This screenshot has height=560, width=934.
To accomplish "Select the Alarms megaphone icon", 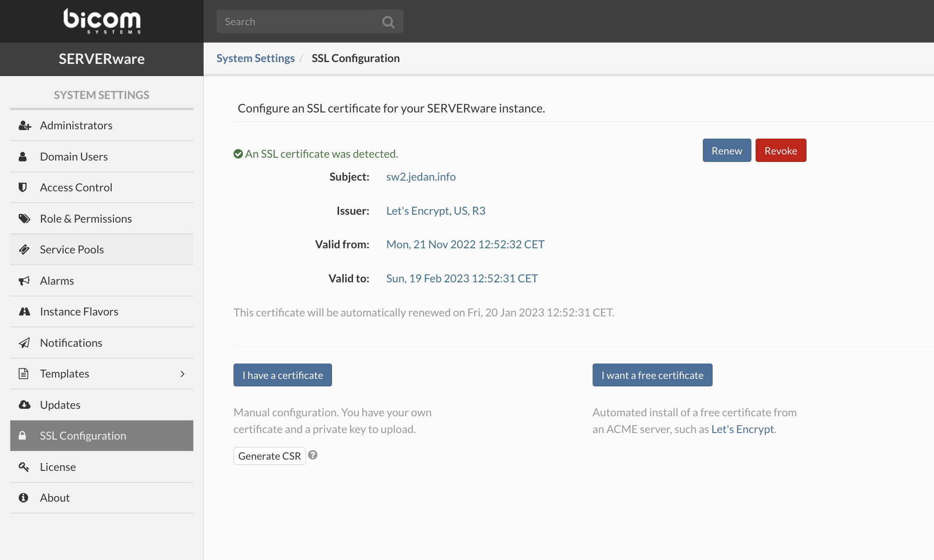I will [x=24, y=280].
